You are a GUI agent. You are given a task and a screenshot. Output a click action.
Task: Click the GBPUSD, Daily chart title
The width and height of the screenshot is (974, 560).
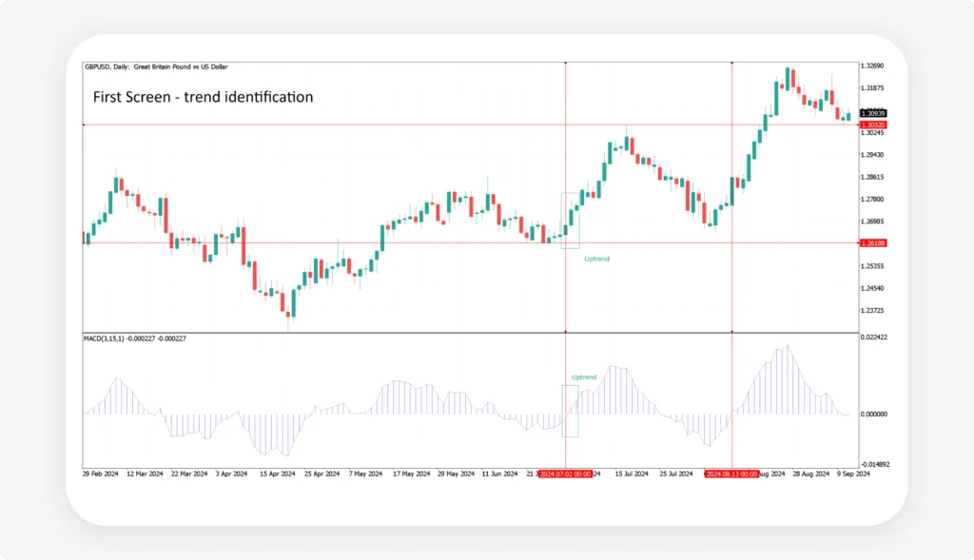pyautogui.click(x=156, y=67)
